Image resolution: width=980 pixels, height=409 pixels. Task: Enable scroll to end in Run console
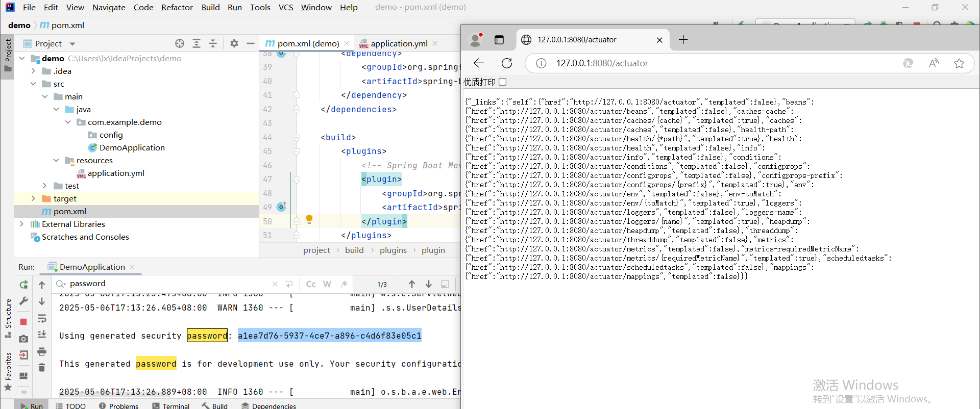coord(42,335)
